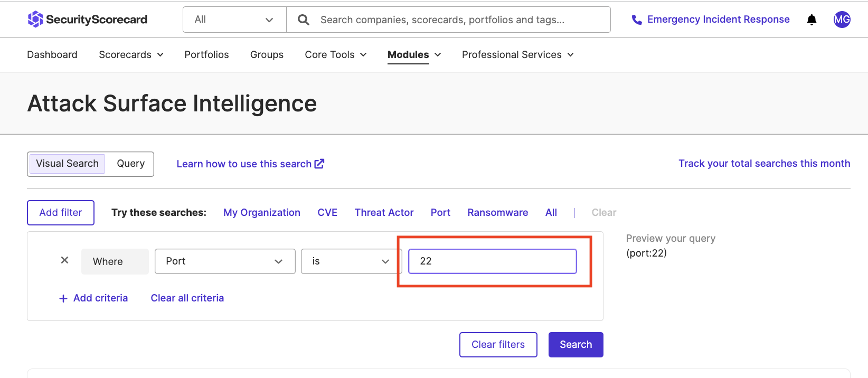Viewport: 868px width, 378px height.
Task: Click the 'Preview your query' label
Action: [x=671, y=238]
